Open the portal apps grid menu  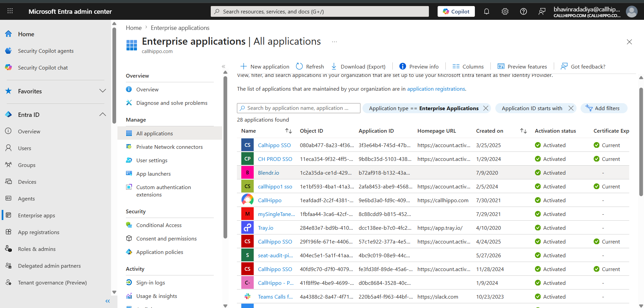pyautogui.click(x=10, y=11)
